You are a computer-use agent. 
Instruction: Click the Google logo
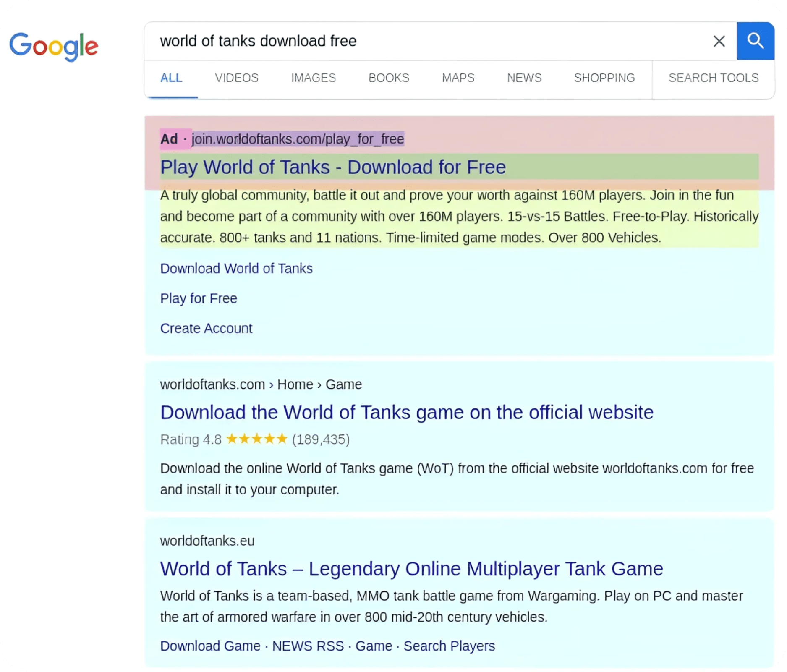tap(54, 46)
